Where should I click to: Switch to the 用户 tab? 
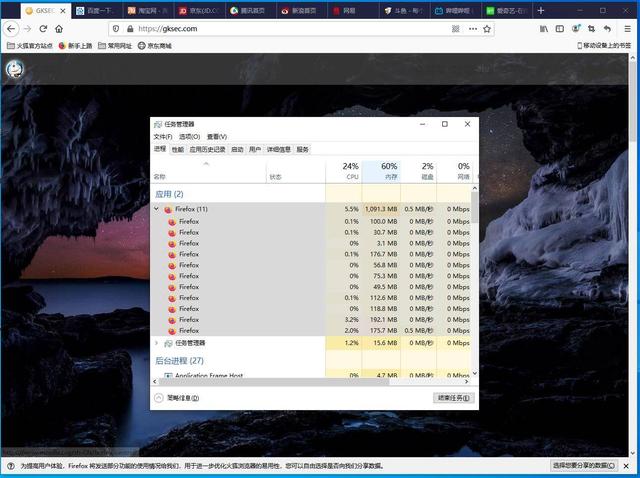[x=255, y=149]
